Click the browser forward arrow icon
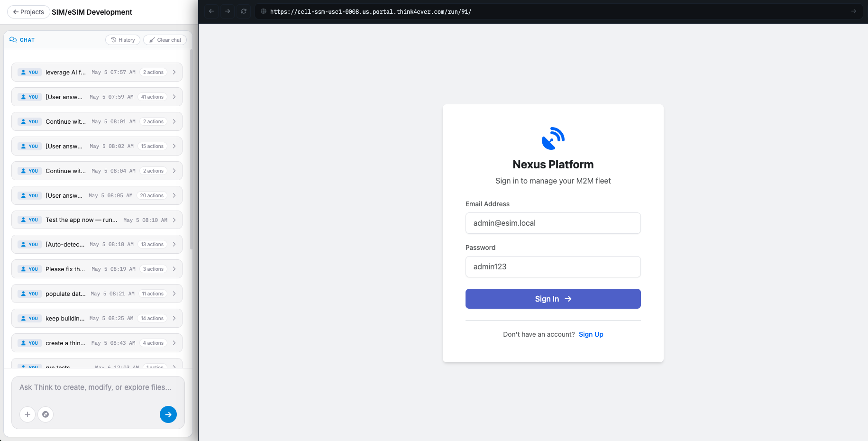 pyautogui.click(x=228, y=11)
